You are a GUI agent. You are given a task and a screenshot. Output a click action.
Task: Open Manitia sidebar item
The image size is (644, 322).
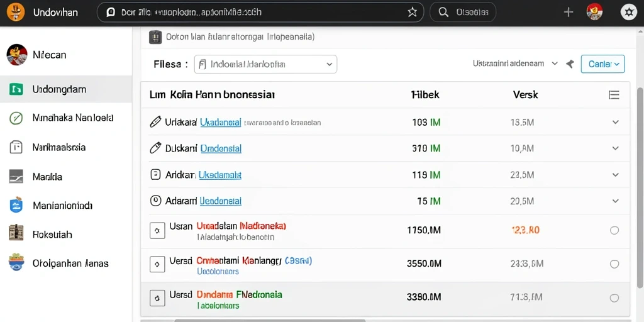(x=65, y=177)
